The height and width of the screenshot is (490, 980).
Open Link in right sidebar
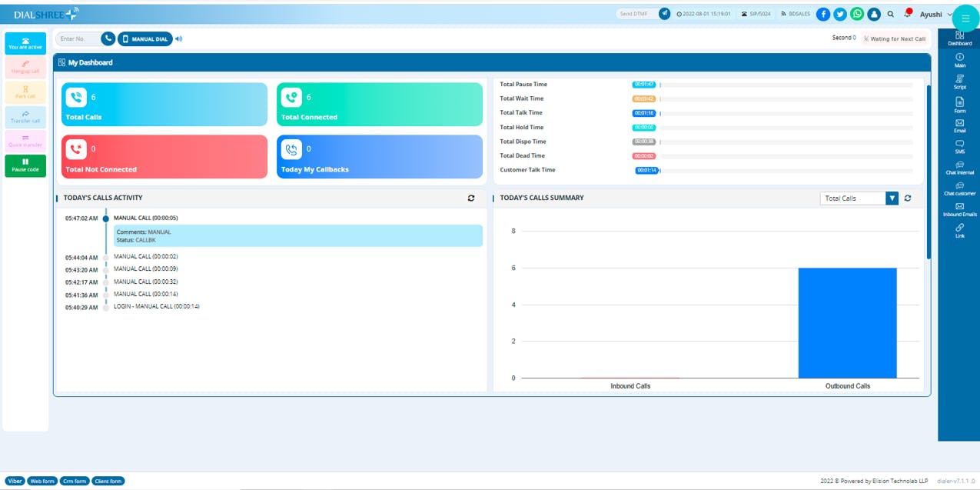(x=960, y=231)
